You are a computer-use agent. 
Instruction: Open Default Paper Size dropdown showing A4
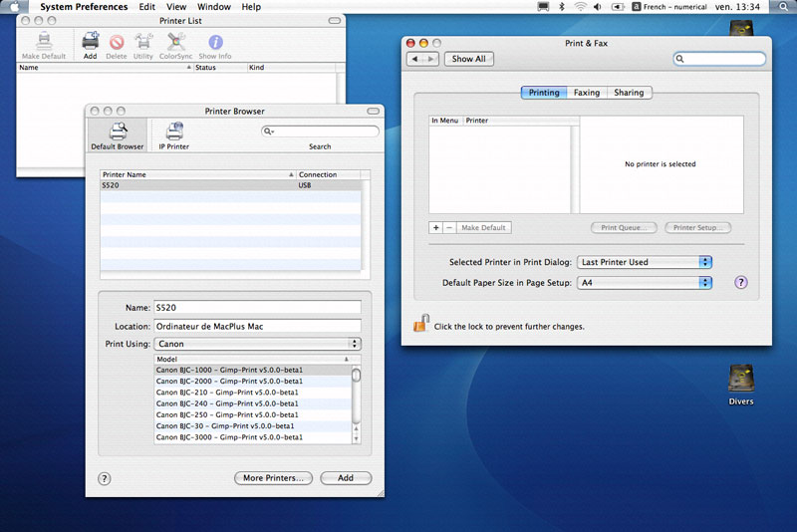645,283
